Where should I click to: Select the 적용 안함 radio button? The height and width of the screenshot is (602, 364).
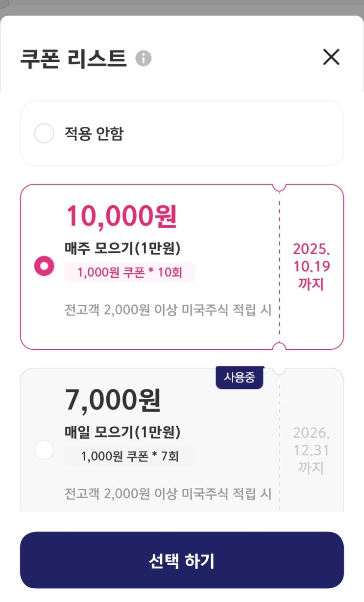click(x=44, y=133)
